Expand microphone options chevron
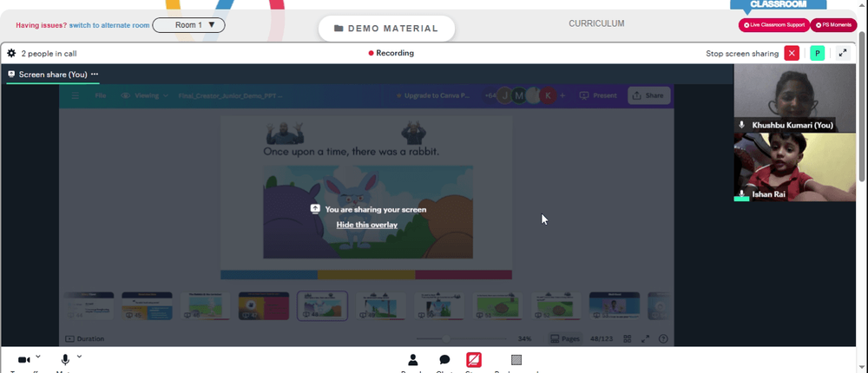 pyautogui.click(x=79, y=357)
